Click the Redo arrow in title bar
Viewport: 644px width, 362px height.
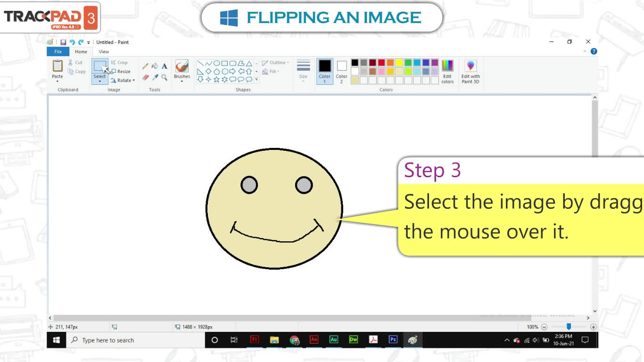[81, 42]
